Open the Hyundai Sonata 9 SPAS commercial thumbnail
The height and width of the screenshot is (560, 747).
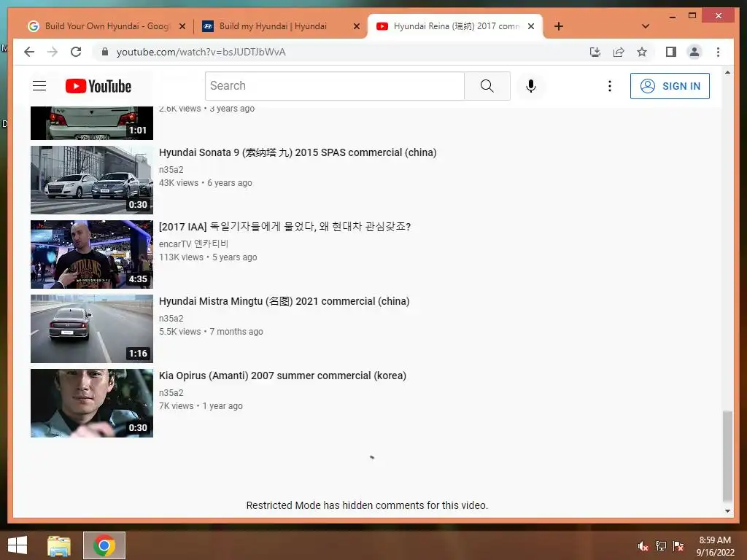pos(92,180)
